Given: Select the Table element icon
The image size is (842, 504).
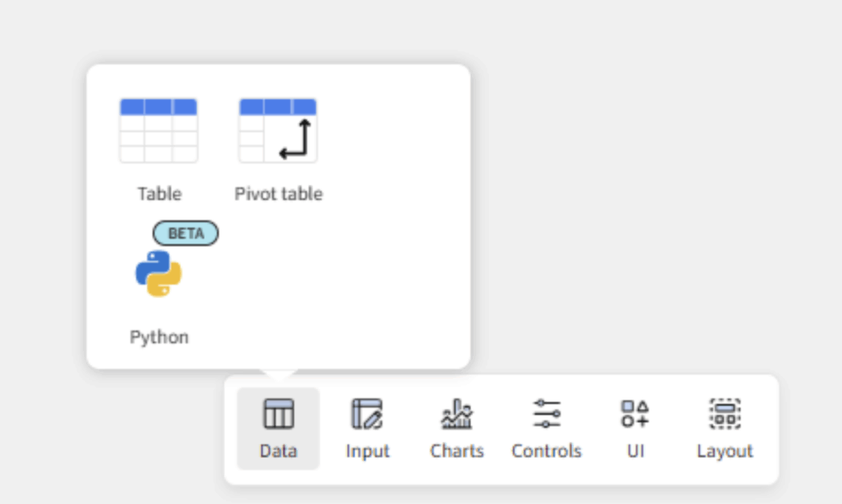Looking at the screenshot, I should [x=158, y=131].
